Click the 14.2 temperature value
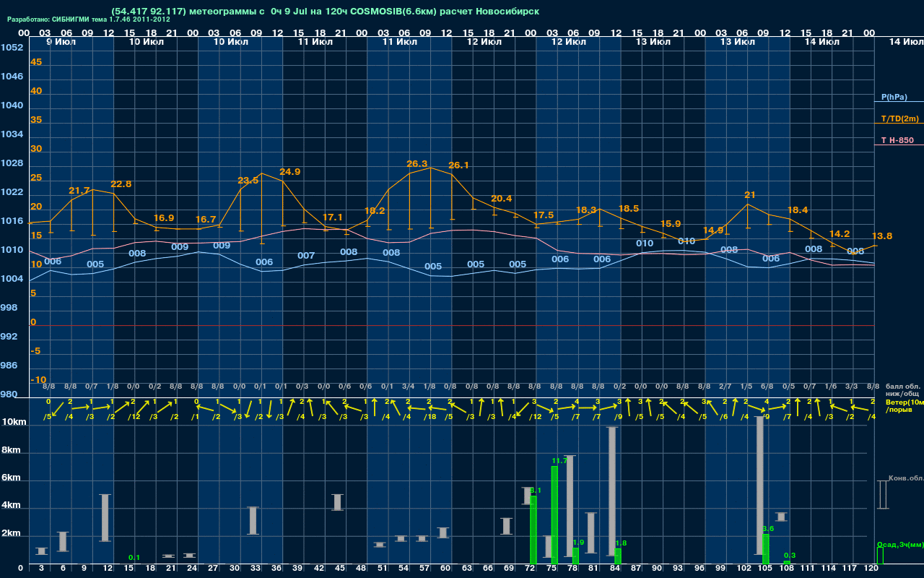This screenshot has height=578, width=924. tap(839, 234)
